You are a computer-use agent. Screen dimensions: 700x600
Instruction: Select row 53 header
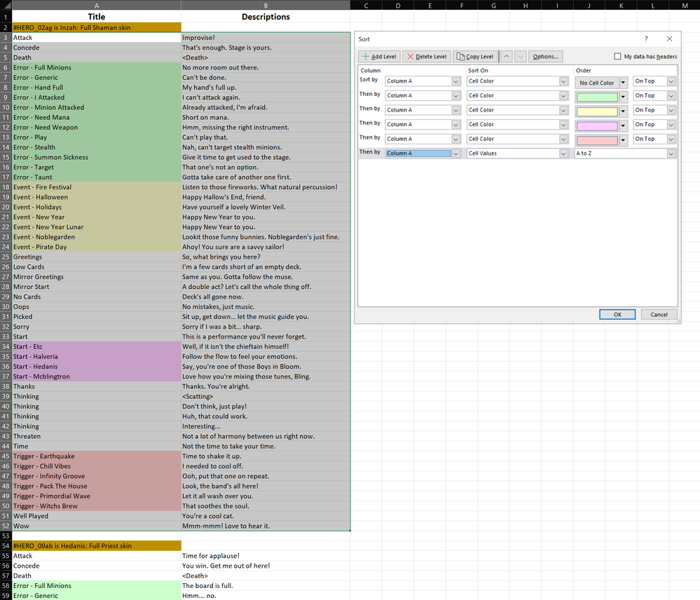pos(6,536)
